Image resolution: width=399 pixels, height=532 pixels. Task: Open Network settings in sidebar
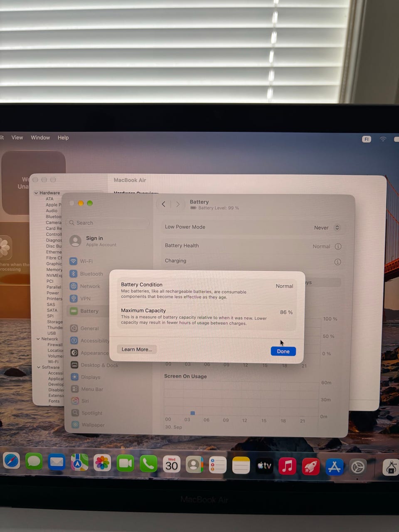(85, 286)
